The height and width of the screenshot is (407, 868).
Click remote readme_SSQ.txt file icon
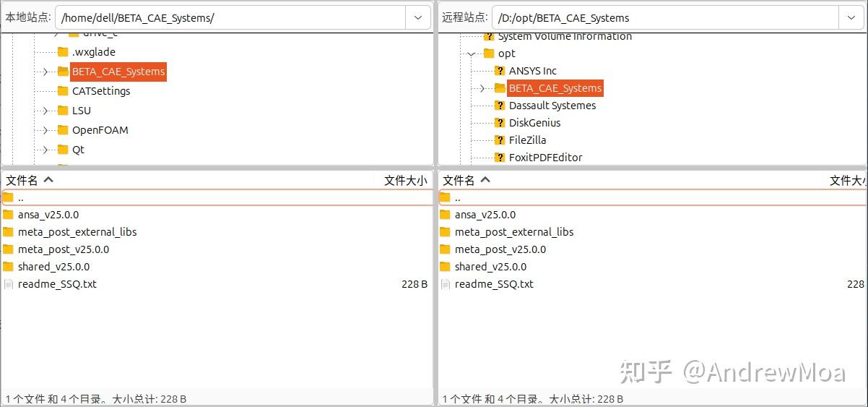click(x=445, y=284)
